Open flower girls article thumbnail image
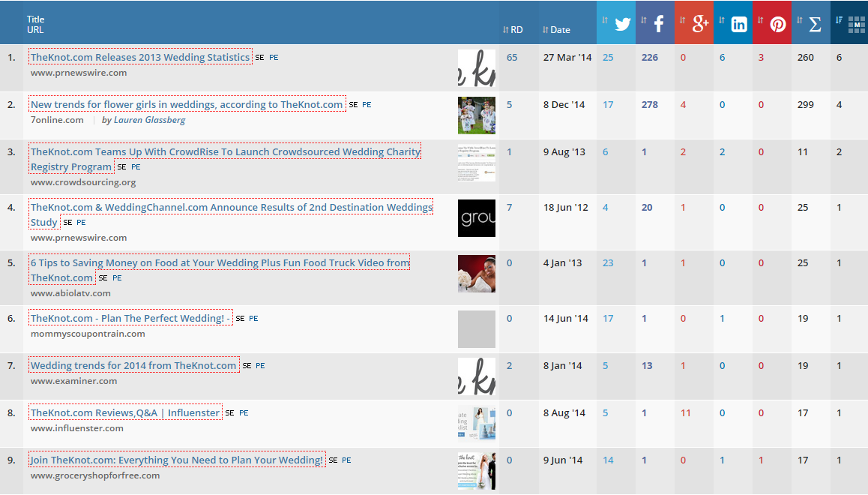The image size is (868, 495). (x=477, y=115)
